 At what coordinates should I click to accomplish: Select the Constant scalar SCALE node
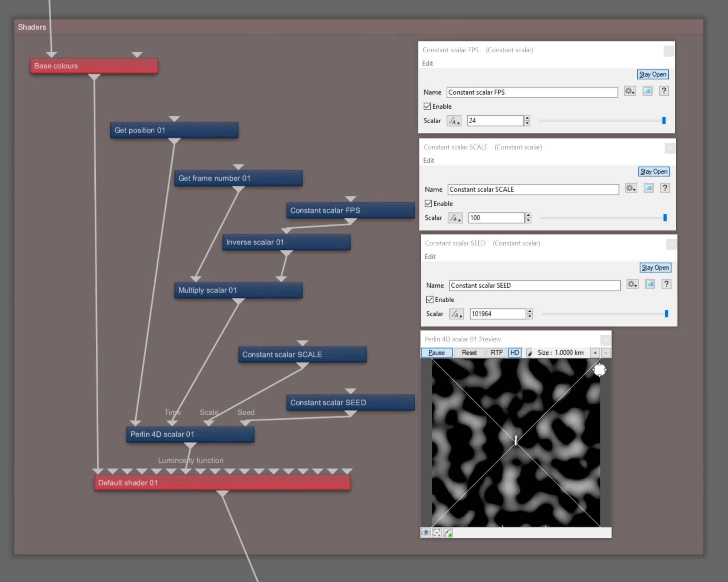[302, 354]
